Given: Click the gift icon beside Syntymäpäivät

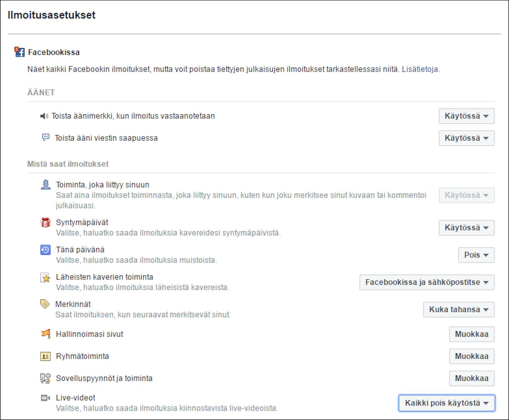Looking at the screenshot, I should pos(45,222).
